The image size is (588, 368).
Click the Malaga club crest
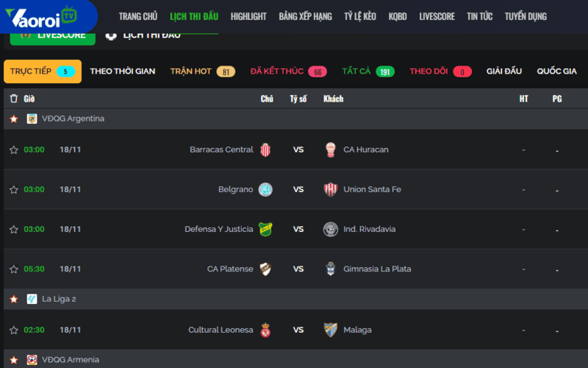click(331, 330)
